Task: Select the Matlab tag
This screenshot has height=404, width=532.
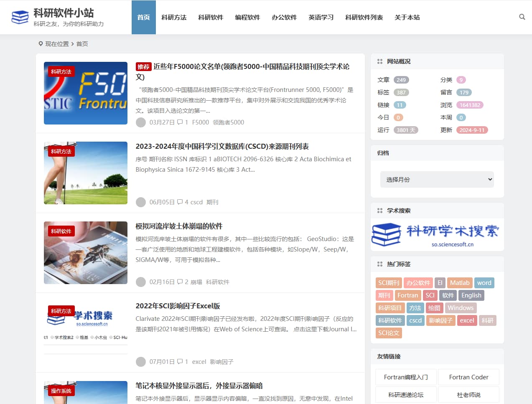Action: click(459, 282)
